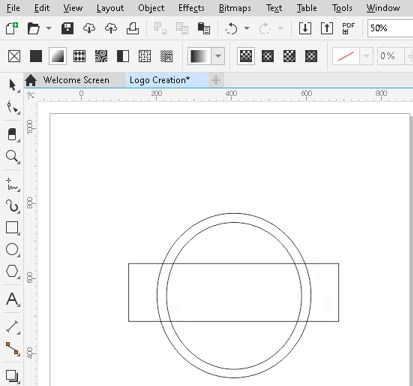
Task: Add a new document with plus tab button
Action: (x=216, y=80)
